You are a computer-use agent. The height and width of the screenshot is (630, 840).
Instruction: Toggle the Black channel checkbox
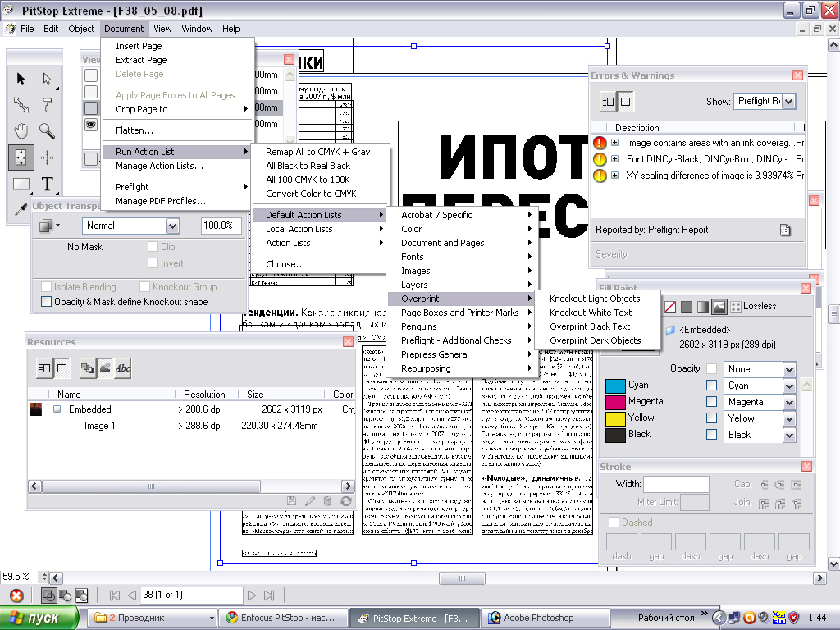pyautogui.click(x=711, y=435)
